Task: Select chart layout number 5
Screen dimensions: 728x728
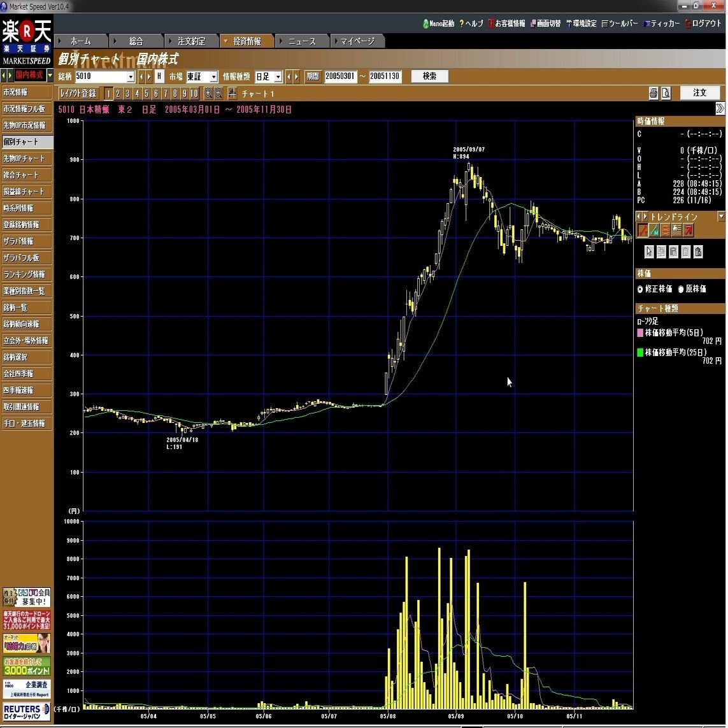Action: 146,94
